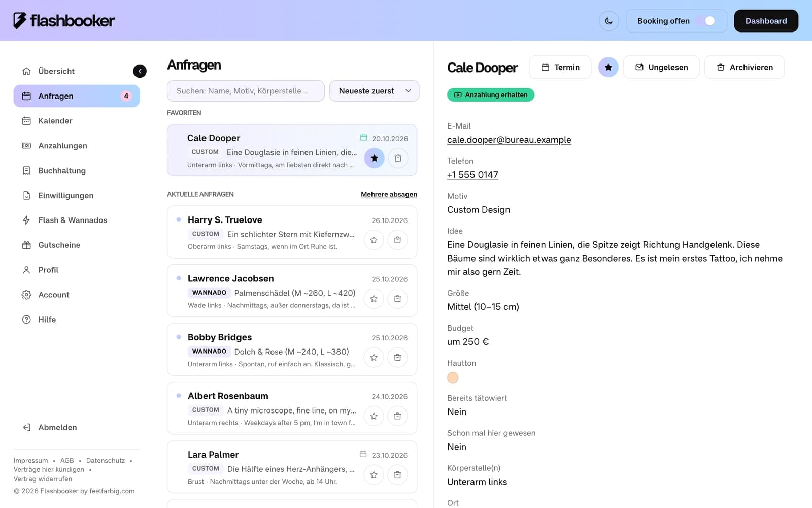Archive Lawrence Jacobsen's request
Viewport: 812px width, 508px height.
(x=397, y=299)
